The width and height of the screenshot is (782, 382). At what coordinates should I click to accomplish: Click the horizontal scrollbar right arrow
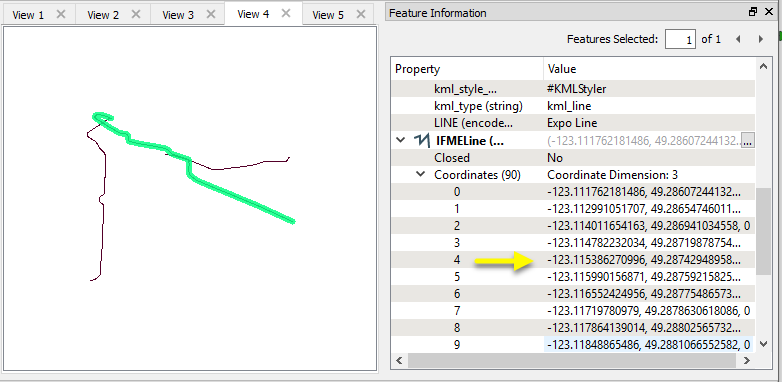747,360
